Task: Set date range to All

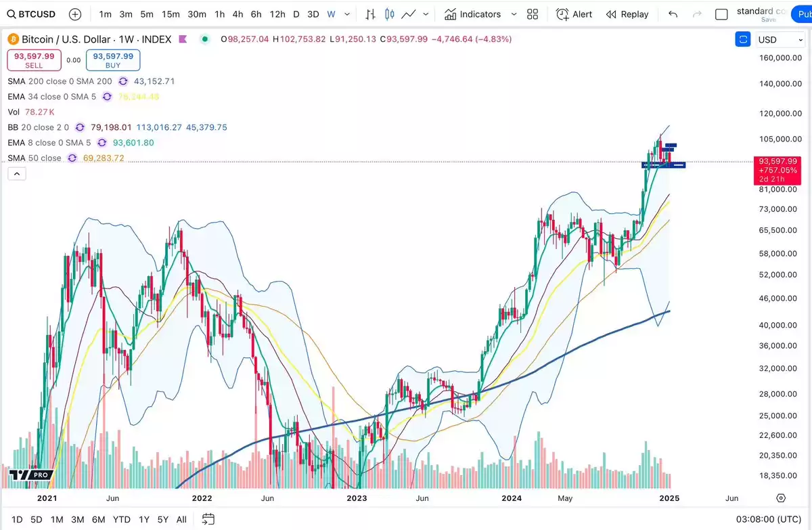Action: 181,519
